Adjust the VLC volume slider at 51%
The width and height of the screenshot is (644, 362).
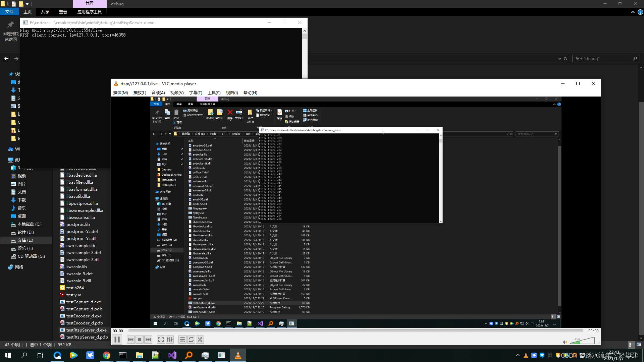[x=582, y=341]
